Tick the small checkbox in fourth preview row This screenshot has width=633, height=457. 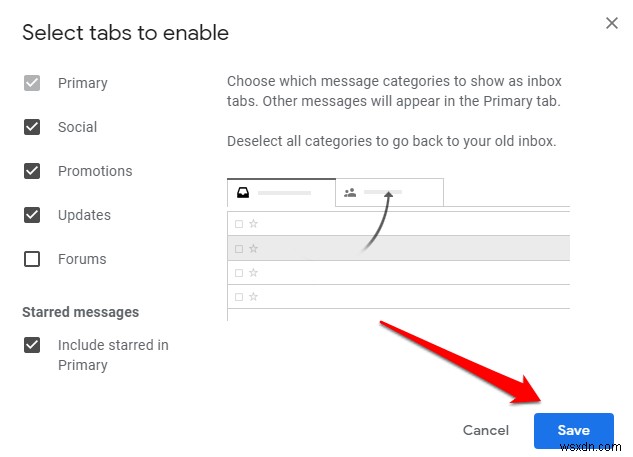pyautogui.click(x=238, y=297)
